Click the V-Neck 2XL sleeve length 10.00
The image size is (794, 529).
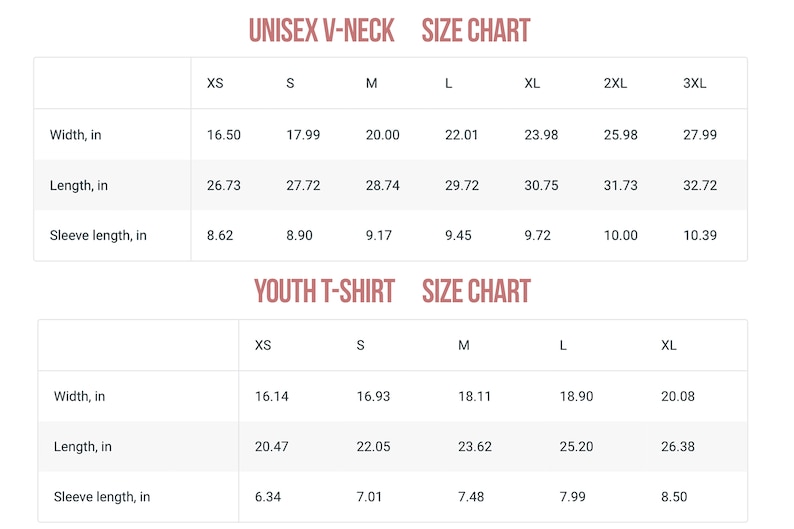pos(621,235)
